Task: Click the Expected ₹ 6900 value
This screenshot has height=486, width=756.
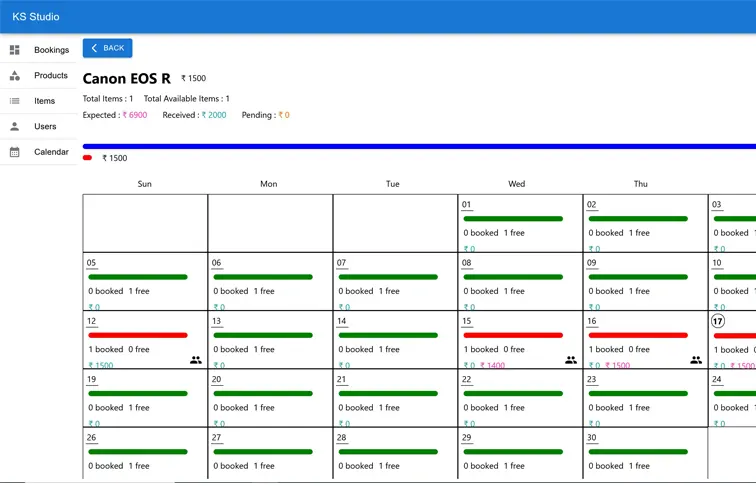Action: [x=135, y=115]
